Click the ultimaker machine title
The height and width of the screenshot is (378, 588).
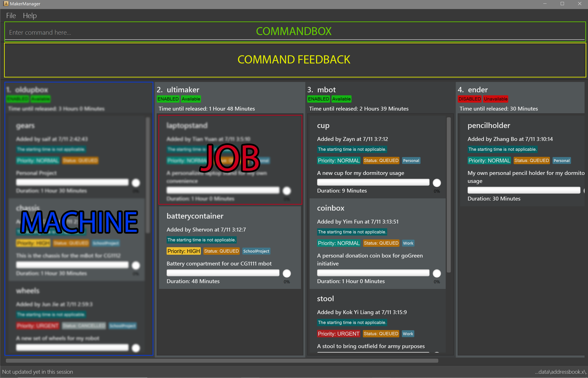point(183,89)
